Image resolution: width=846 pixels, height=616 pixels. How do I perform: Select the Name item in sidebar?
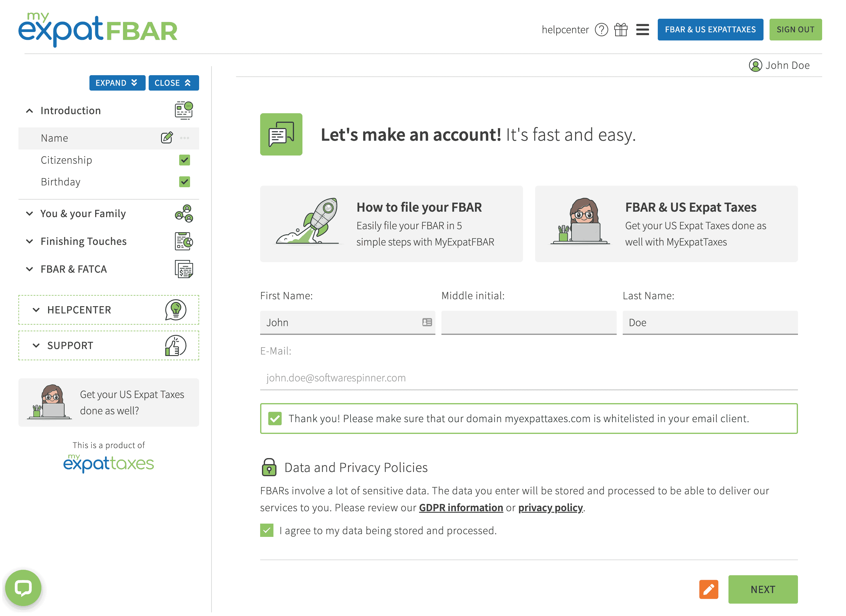[54, 138]
